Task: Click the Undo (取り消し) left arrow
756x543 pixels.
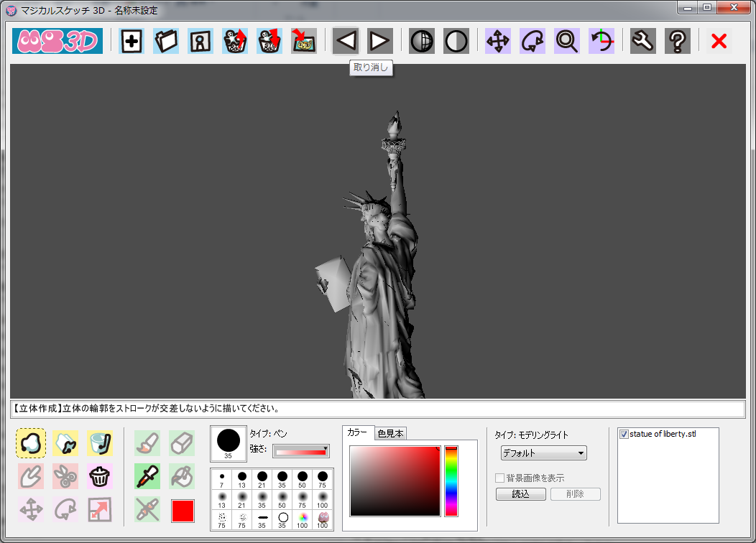Action: click(x=346, y=42)
